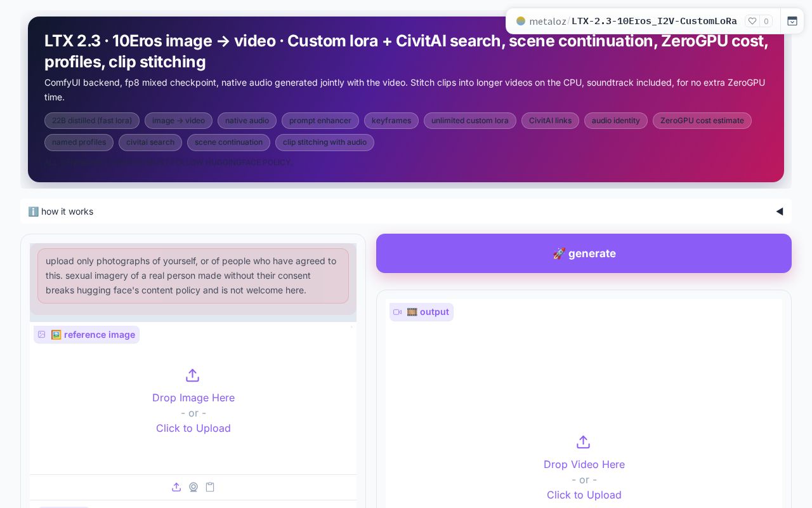Screen dimensions: 812x508
Task: Click the video camera icon beside 'output'
Action: point(398,312)
